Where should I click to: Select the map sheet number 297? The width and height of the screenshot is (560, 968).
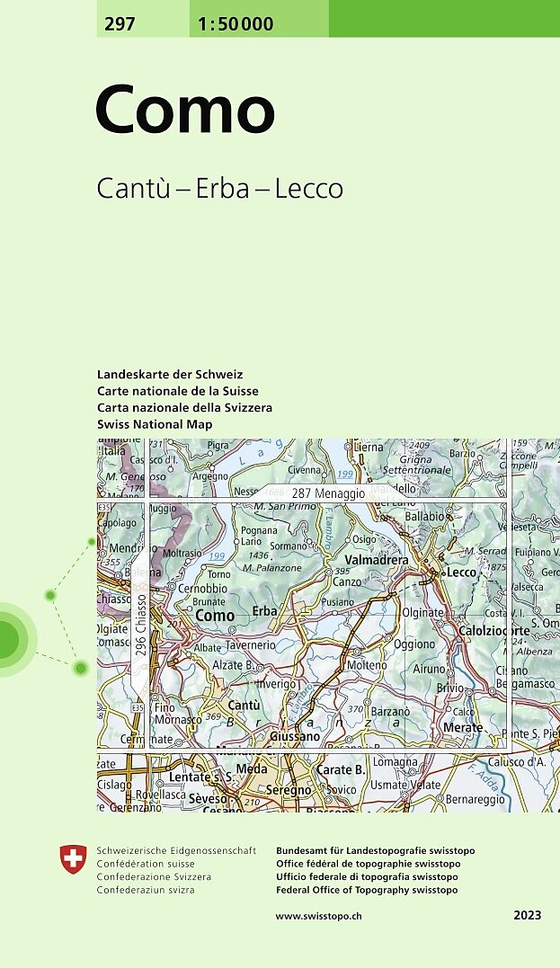click(x=120, y=24)
